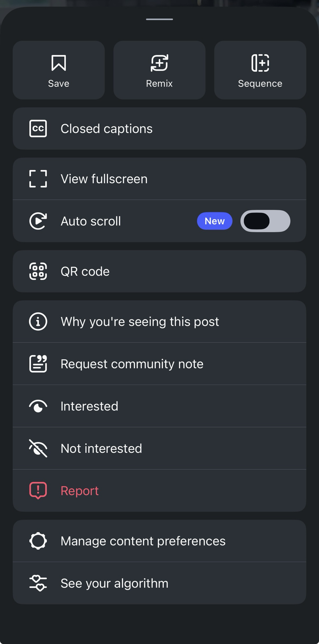Mark post as Interested

coord(89,406)
